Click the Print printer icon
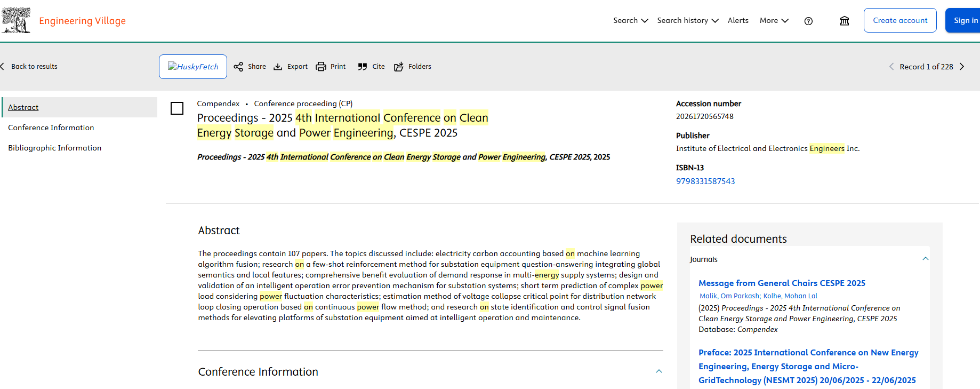Screen dimensions: 980x389 (321, 67)
